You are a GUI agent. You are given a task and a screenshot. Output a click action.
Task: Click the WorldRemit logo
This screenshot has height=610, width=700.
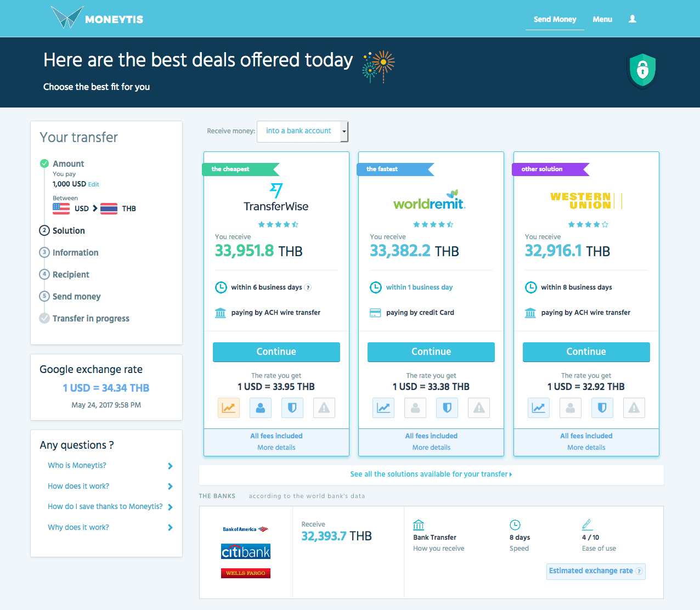pyautogui.click(x=430, y=200)
